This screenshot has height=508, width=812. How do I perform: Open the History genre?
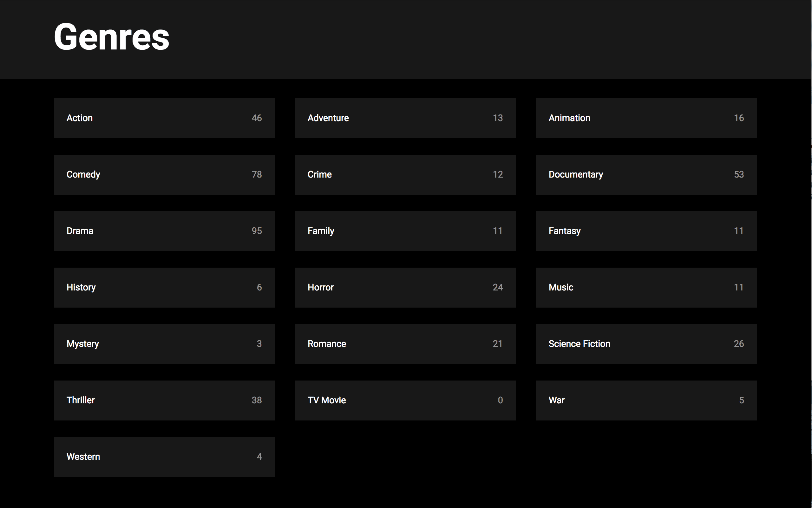tap(164, 288)
